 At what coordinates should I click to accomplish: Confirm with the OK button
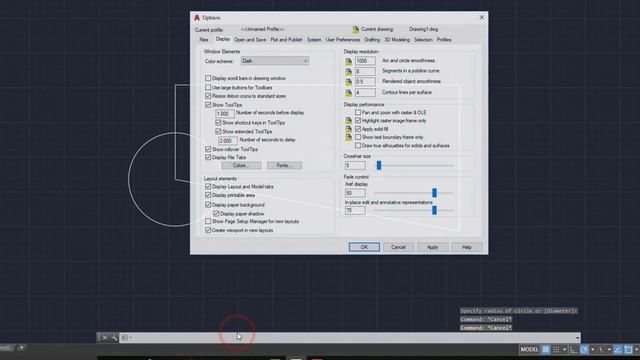pyautogui.click(x=364, y=247)
